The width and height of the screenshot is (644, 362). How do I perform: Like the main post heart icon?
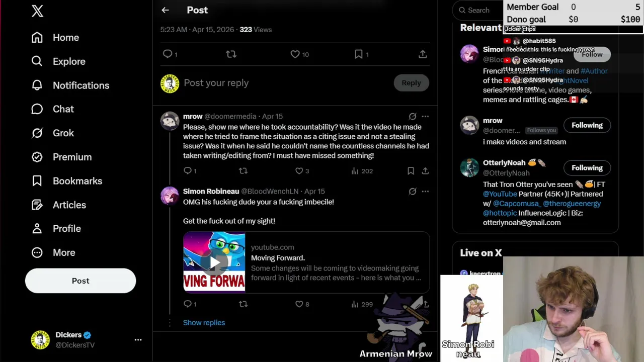tap(295, 54)
